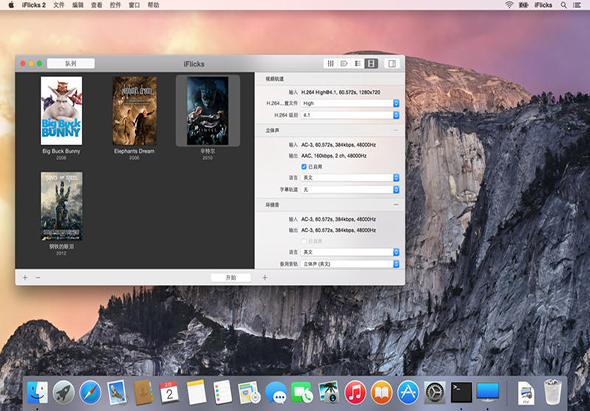Toggle the sidebar inspector panel icon
Screen dimensions: 590x411
coord(392,64)
